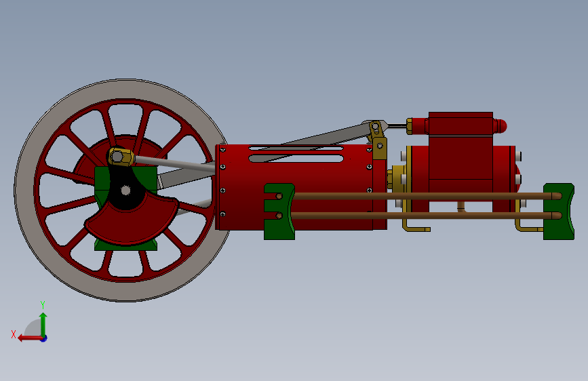
Task: Select the rounded red end cap of the valve chest
Action: tap(501, 126)
